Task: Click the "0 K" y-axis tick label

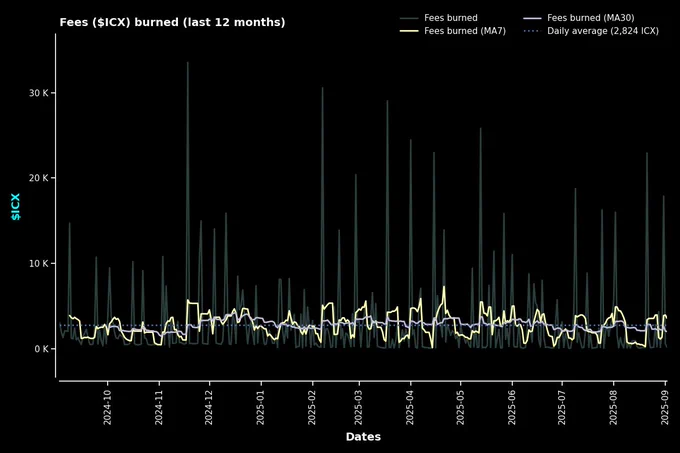Action: [41, 349]
